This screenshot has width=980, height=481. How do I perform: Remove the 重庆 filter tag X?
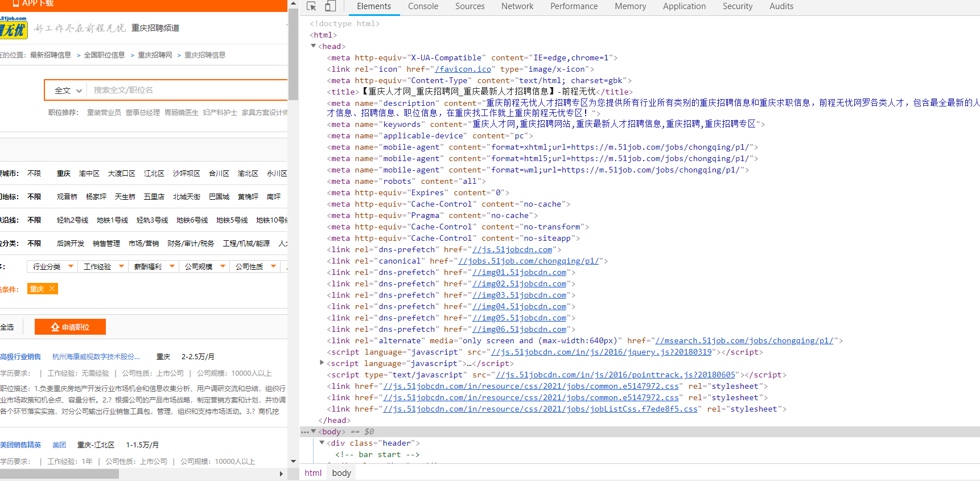point(52,289)
